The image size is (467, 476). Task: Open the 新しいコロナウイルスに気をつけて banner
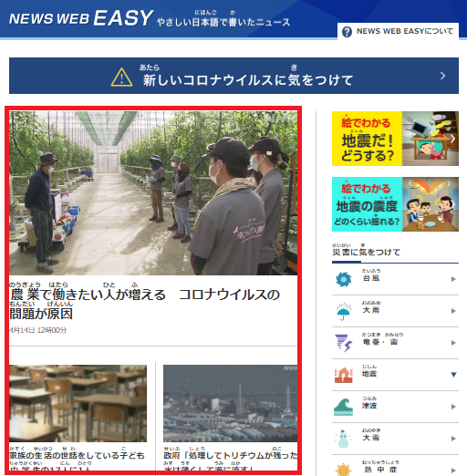tap(233, 76)
